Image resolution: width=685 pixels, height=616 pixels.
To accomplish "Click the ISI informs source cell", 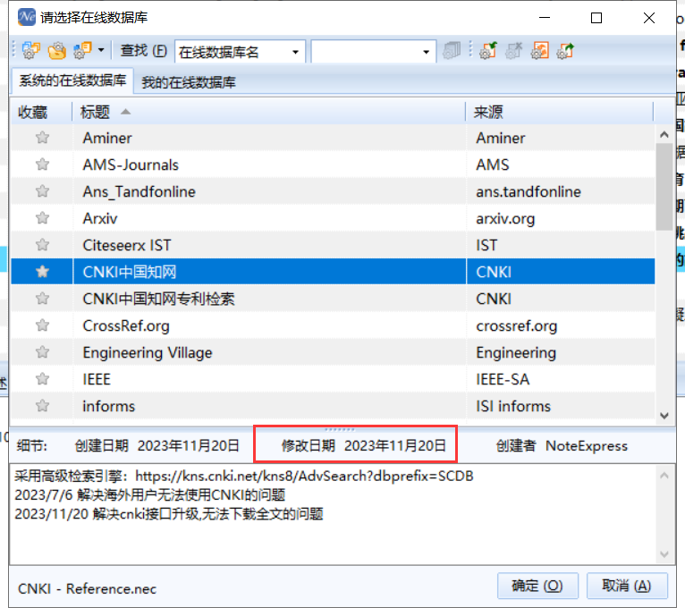I will point(513,406).
